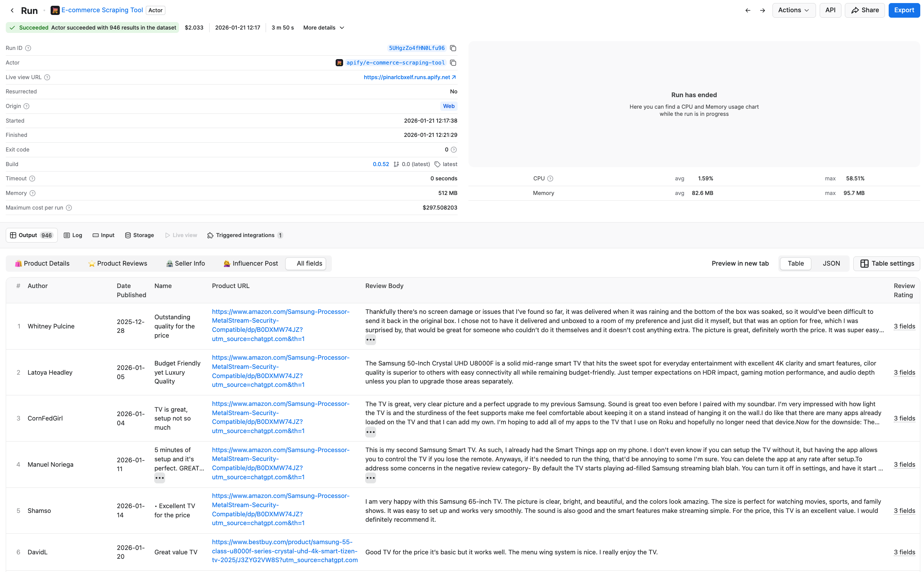The image size is (924, 572).
Task: Expand Whitney Pulcine's truncated review text
Action: click(370, 339)
